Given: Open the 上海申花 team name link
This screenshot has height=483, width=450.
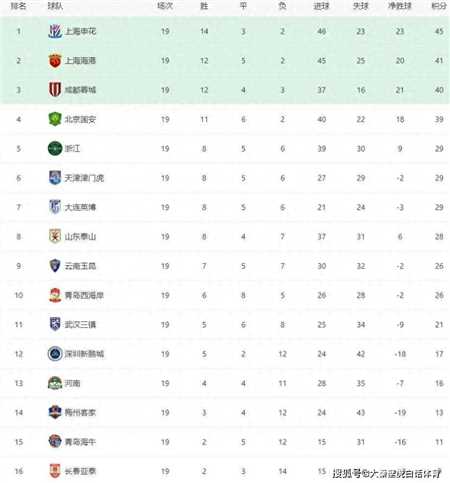Looking at the screenshot, I should click(x=80, y=31).
